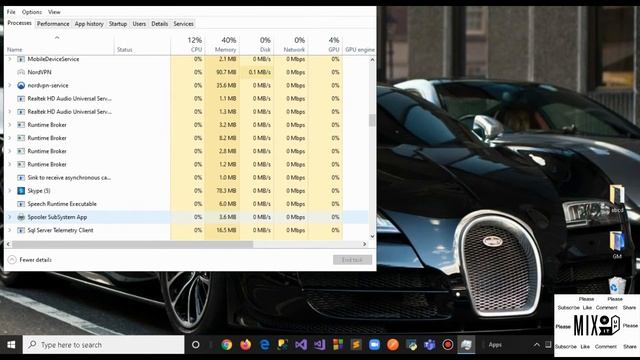The height and width of the screenshot is (360, 640).
Task: Switch to the Startup tab
Action: (118, 24)
